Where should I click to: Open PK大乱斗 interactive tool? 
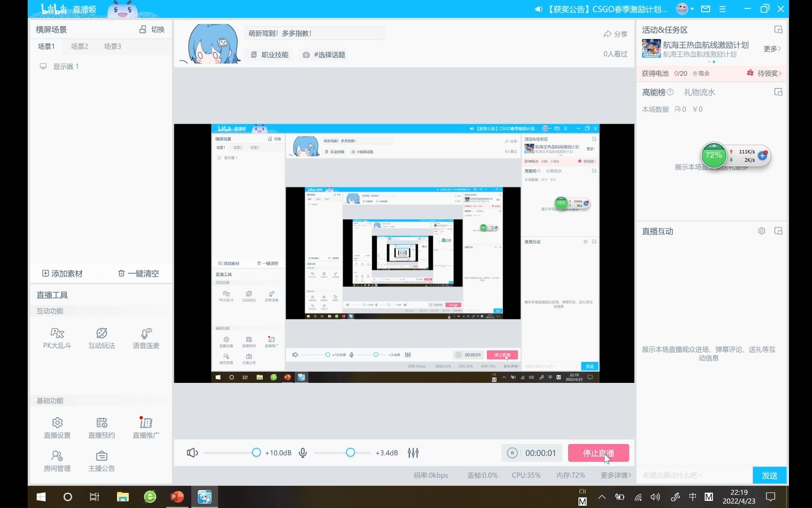pyautogui.click(x=57, y=338)
